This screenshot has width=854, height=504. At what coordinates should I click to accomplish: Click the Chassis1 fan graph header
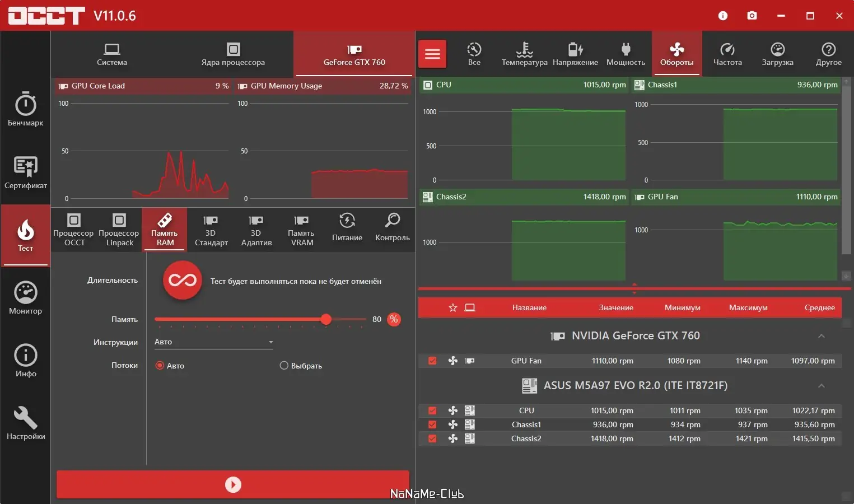click(736, 85)
